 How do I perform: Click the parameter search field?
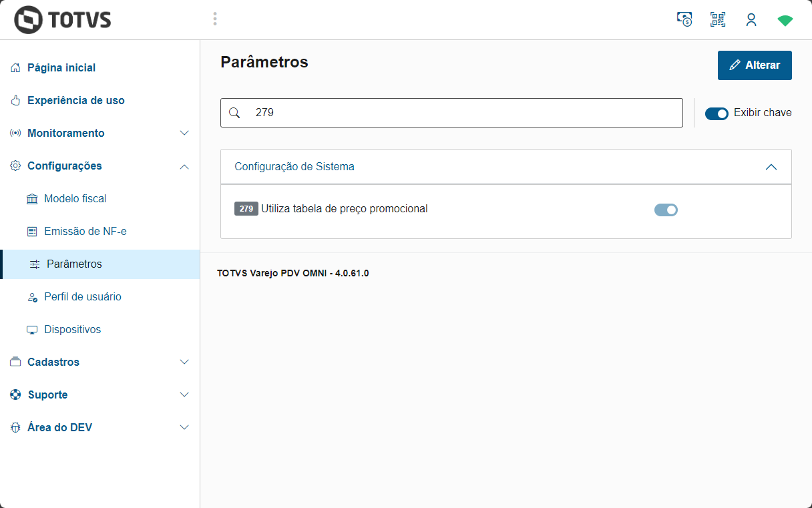[461, 113]
